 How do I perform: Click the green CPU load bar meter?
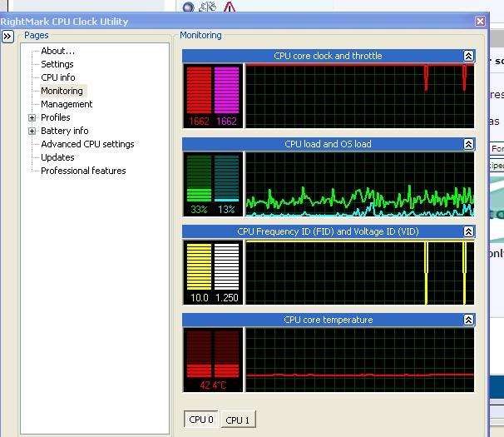tap(199, 178)
